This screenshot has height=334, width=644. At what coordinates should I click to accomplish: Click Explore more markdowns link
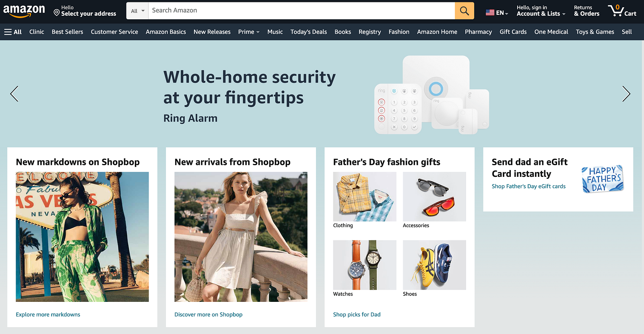48,315
